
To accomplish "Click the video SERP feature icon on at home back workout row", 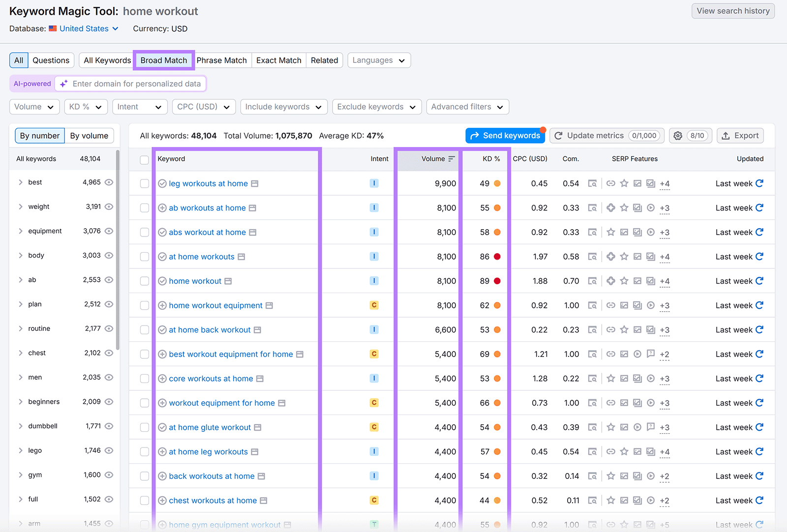I will [x=651, y=329].
